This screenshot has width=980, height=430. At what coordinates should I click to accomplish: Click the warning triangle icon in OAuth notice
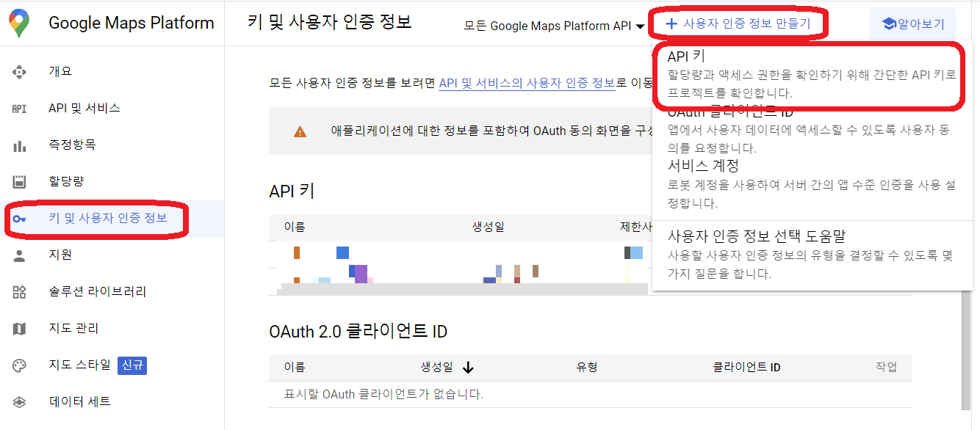[300, 131]
